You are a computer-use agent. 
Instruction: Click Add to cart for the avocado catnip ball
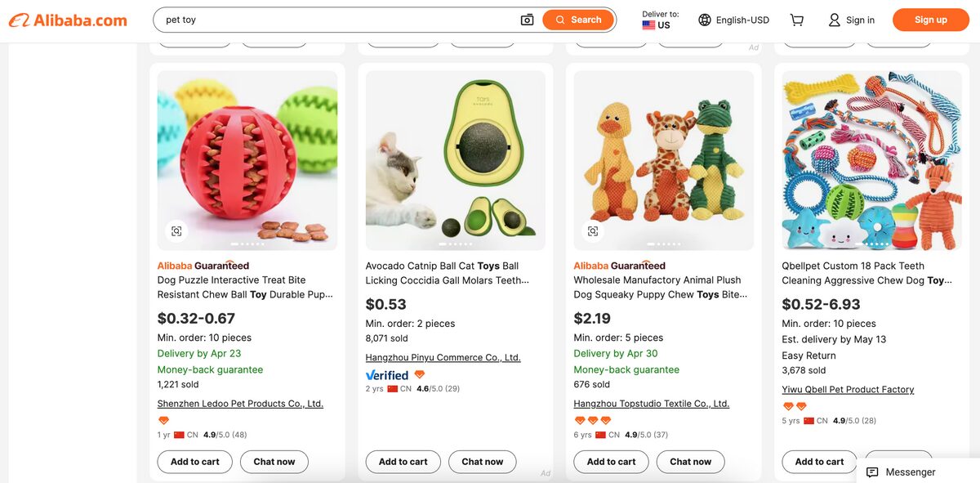403,461
